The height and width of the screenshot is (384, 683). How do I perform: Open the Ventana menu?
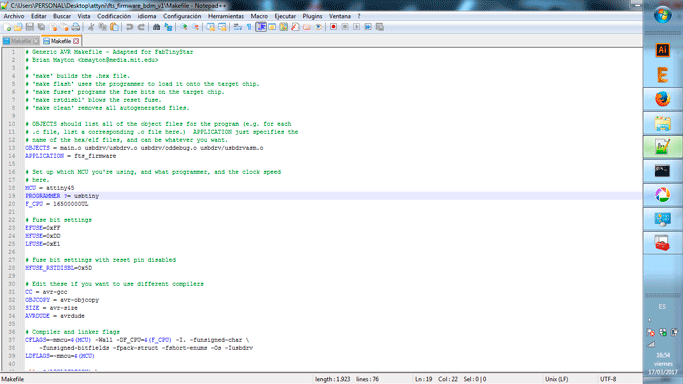point(340,16)
